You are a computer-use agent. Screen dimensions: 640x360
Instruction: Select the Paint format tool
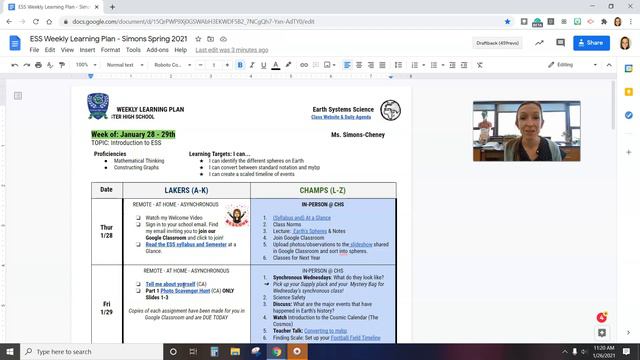[x=62, y=65]
